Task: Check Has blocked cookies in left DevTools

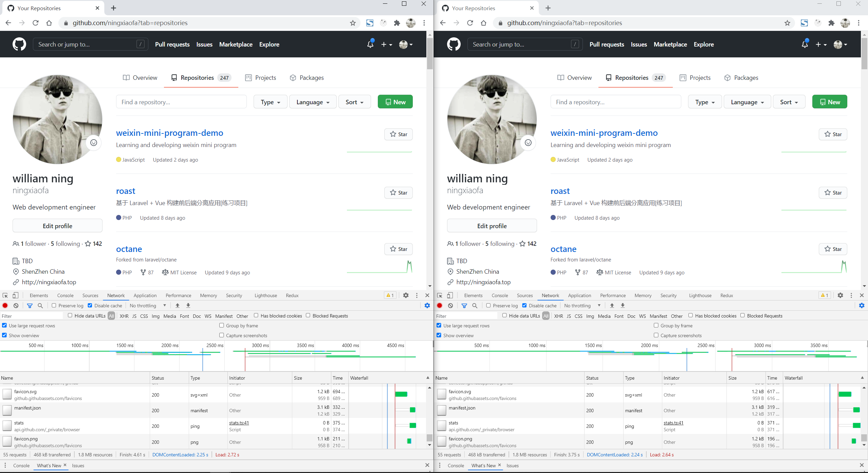Action: point(256,315)
